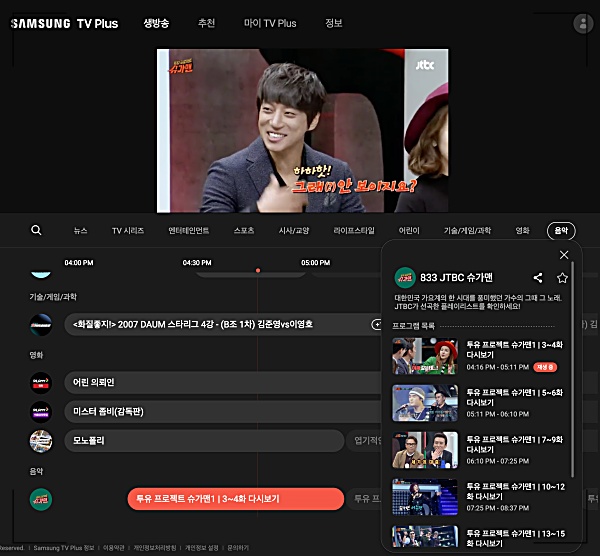The image size is (600, 556).
Task: Share the 833 JTBC 슈가맨 channel
Action: click(538, 277)
